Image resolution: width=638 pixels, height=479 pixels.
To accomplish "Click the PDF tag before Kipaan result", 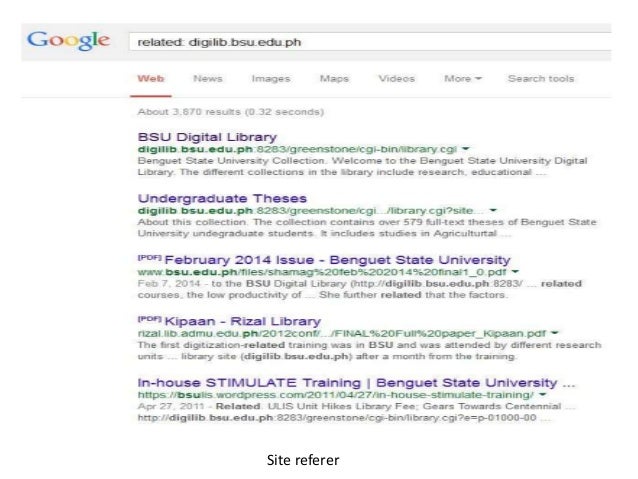I will 150,319.
